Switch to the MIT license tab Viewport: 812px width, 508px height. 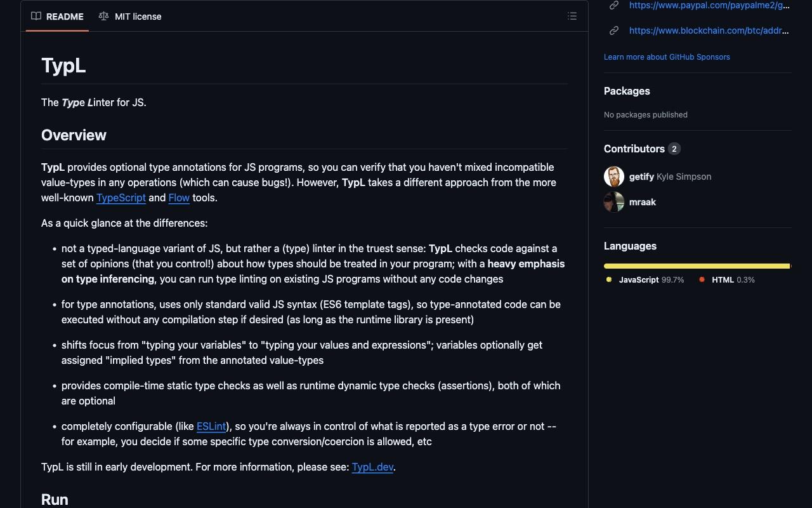click(130, 17)
